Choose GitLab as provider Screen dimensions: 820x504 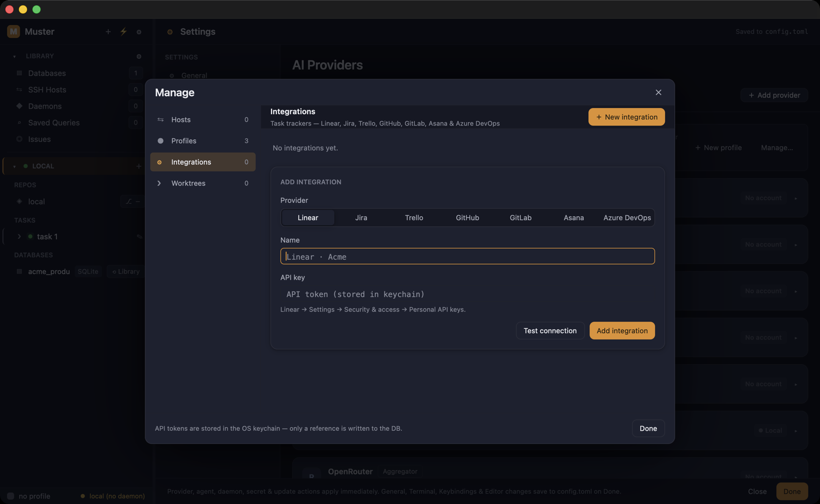point(520,218)
